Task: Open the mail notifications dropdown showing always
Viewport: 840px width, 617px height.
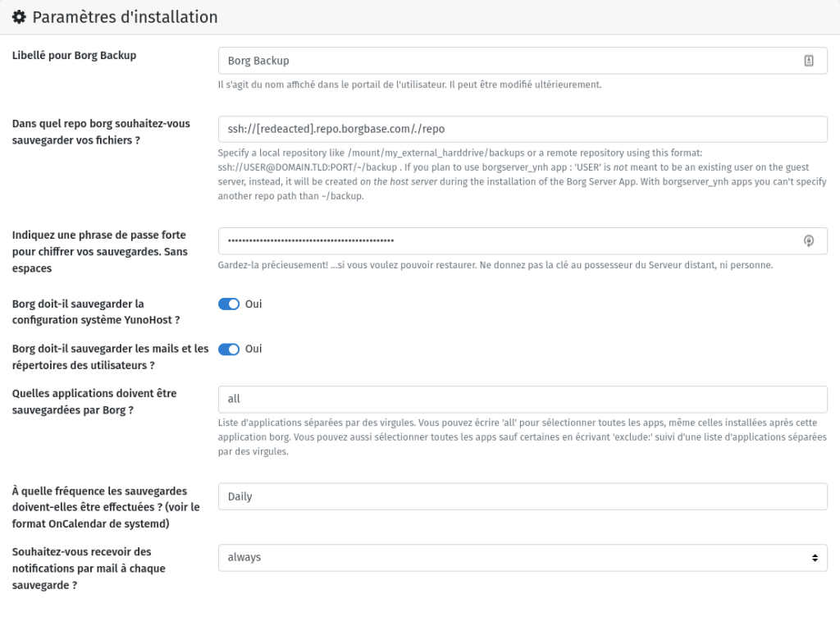Action: click(523, 558)
